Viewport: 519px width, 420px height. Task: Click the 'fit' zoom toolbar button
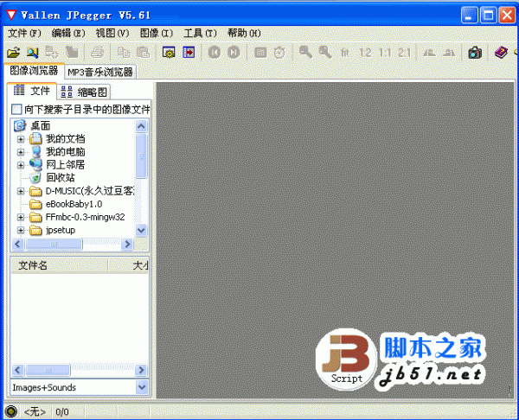click(x=345, y=53)
